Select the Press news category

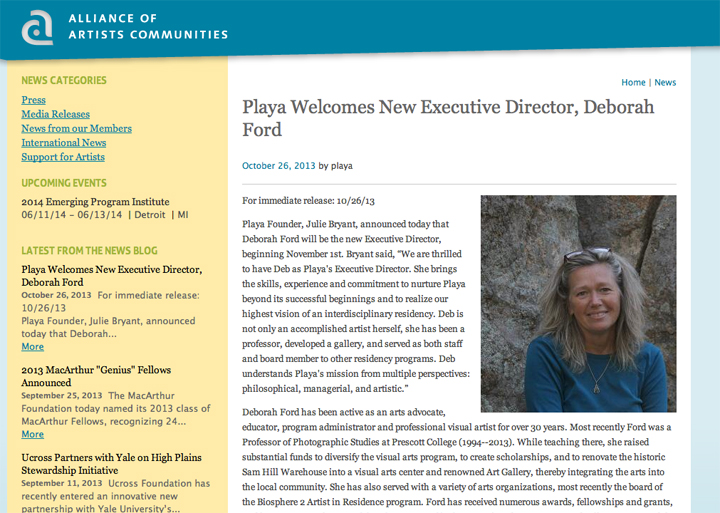tap(34, 100)
